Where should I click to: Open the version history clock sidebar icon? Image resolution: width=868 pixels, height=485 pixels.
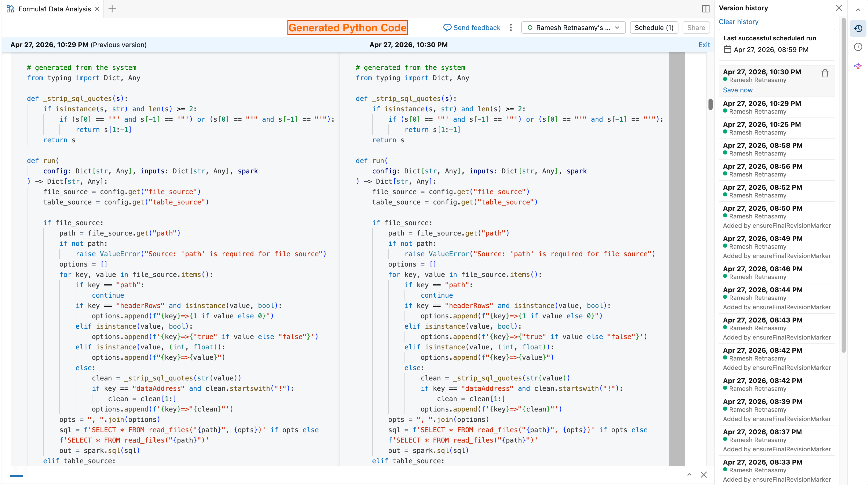click(858, 28)
